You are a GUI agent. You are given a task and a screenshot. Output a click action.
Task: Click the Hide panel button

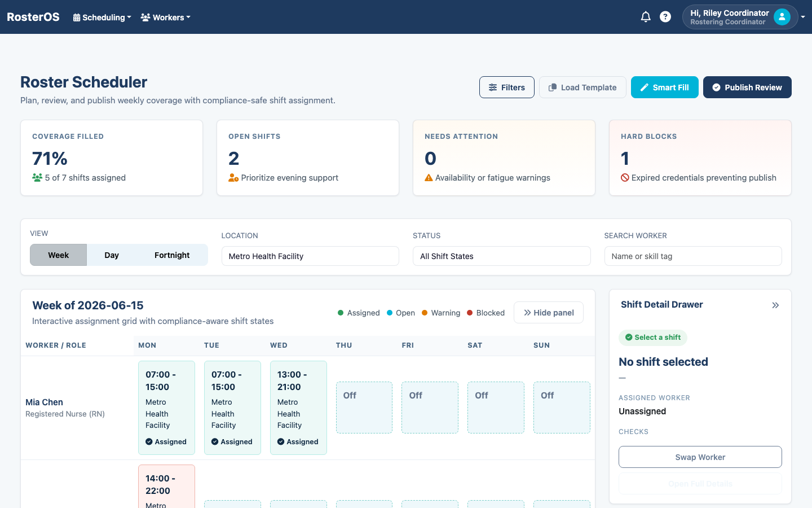549,313
